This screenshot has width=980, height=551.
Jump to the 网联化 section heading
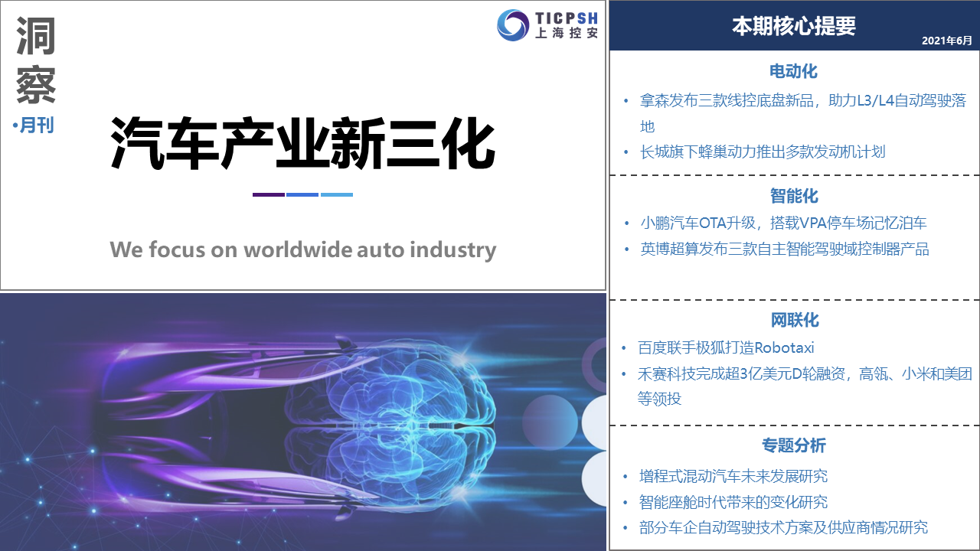tap(794, 320)
